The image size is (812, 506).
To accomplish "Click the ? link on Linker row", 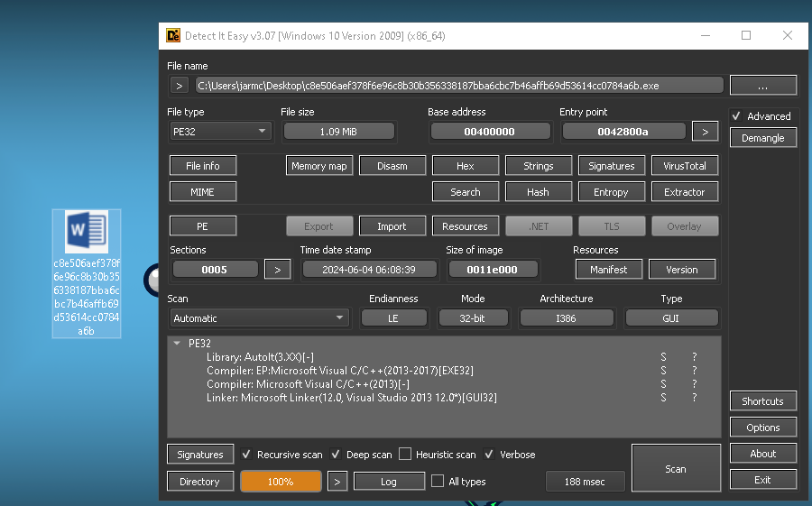I will tap(695, 397).
